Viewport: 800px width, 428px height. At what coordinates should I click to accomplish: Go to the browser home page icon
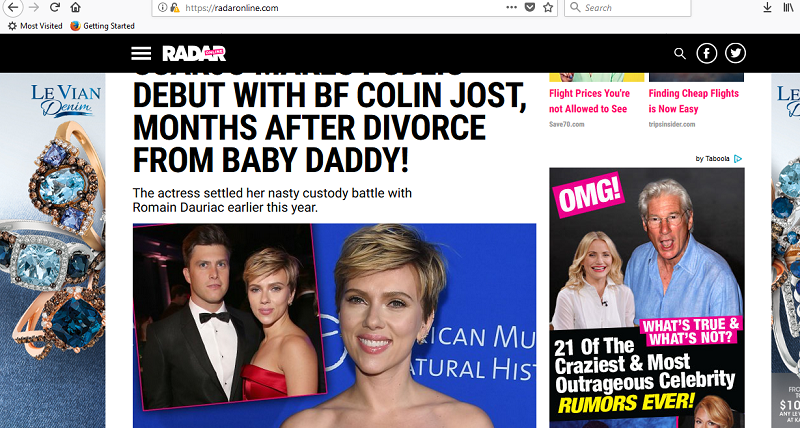(75, 8)
